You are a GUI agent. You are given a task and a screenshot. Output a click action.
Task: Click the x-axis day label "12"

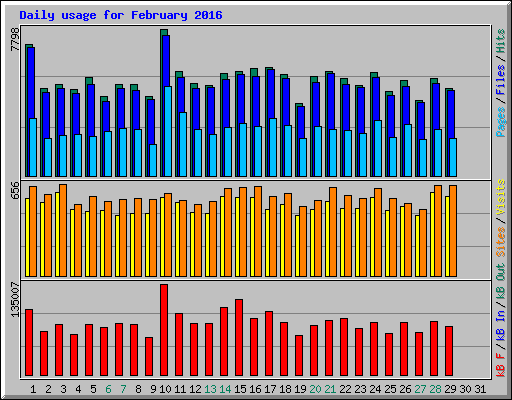[x=195, y=389]
